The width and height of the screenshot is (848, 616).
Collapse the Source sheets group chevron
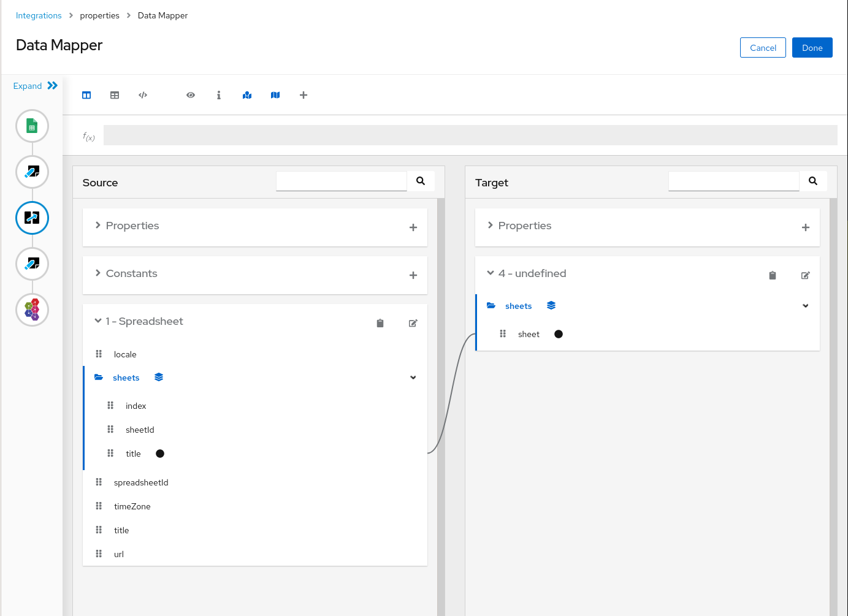(413, 378)
